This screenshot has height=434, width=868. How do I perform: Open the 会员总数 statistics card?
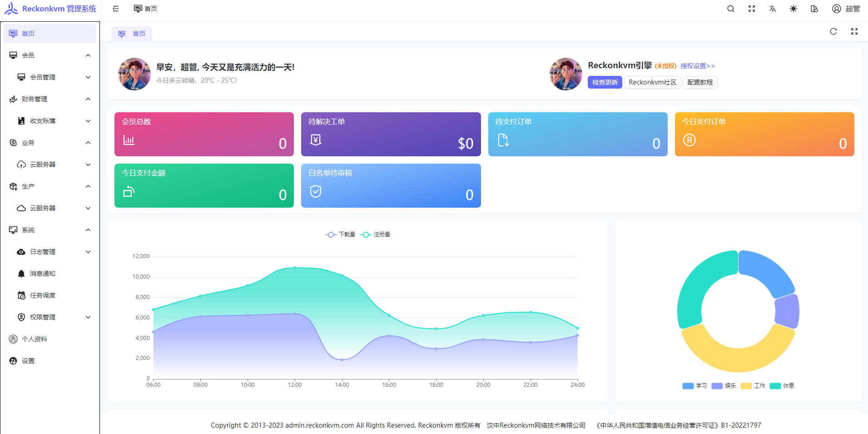click(204, 134)
